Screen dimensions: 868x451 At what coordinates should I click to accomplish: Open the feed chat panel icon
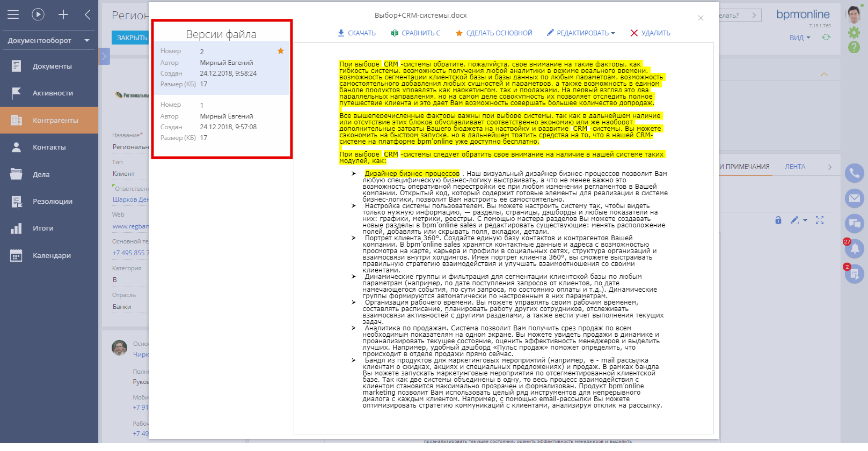coord(854,223)
